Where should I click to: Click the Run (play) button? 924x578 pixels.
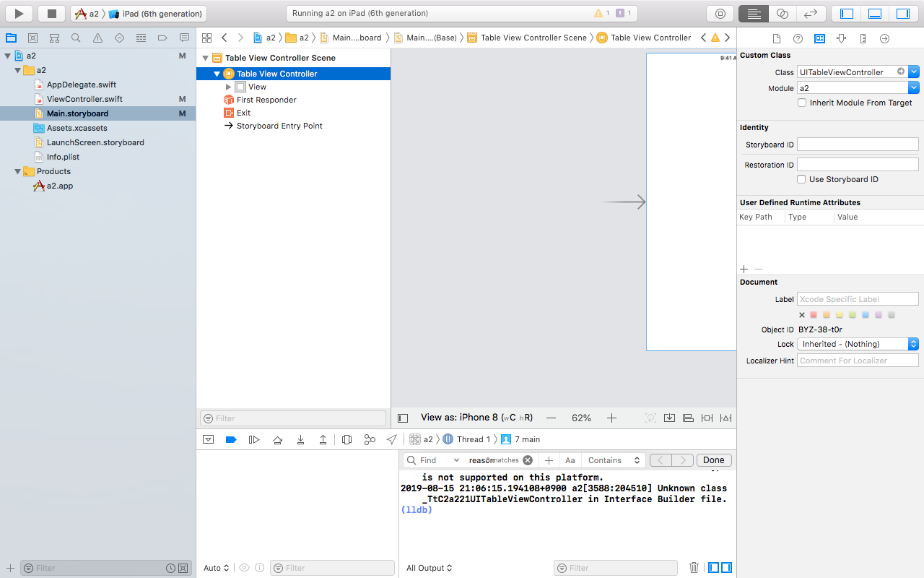point(19,13)
